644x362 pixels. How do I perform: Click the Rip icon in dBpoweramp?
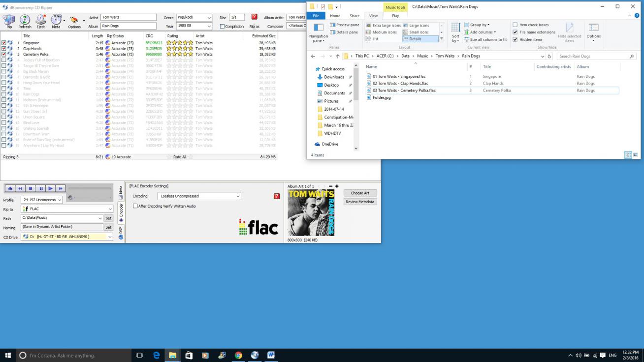click(9, 21)
